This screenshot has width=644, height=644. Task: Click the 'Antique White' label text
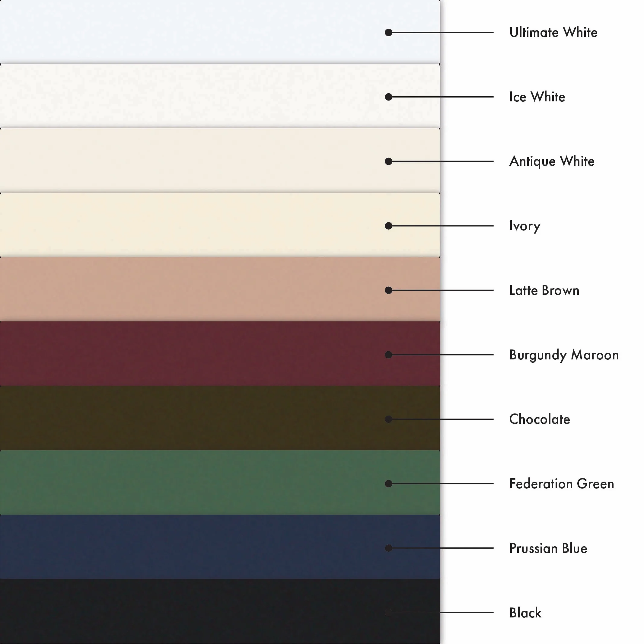coord(552,162)
